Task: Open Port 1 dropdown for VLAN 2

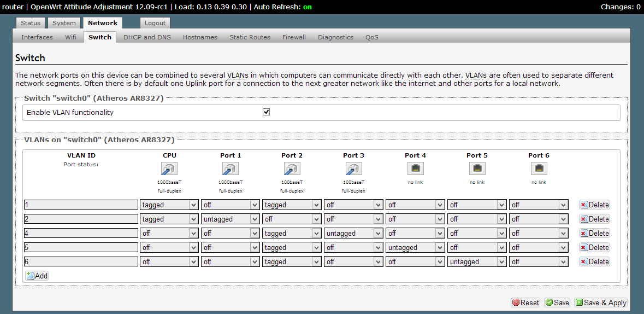Action: tap(231, 219)
